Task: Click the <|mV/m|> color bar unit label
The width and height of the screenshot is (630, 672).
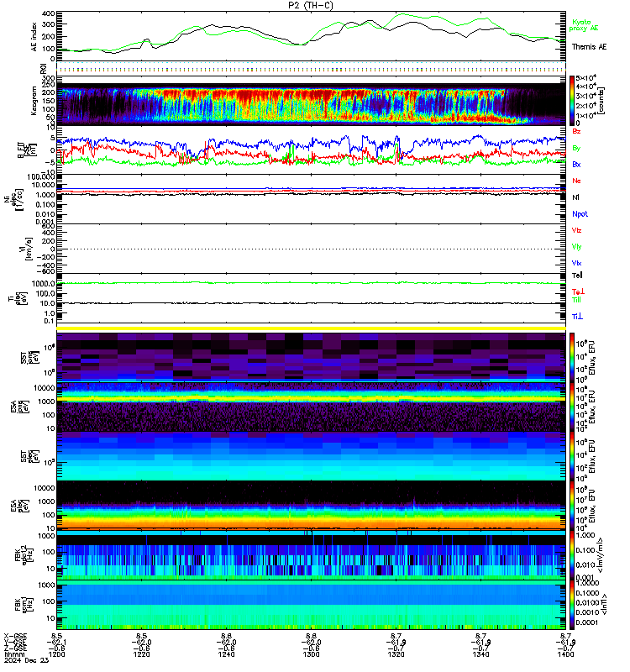Action: tap(601, 555)
